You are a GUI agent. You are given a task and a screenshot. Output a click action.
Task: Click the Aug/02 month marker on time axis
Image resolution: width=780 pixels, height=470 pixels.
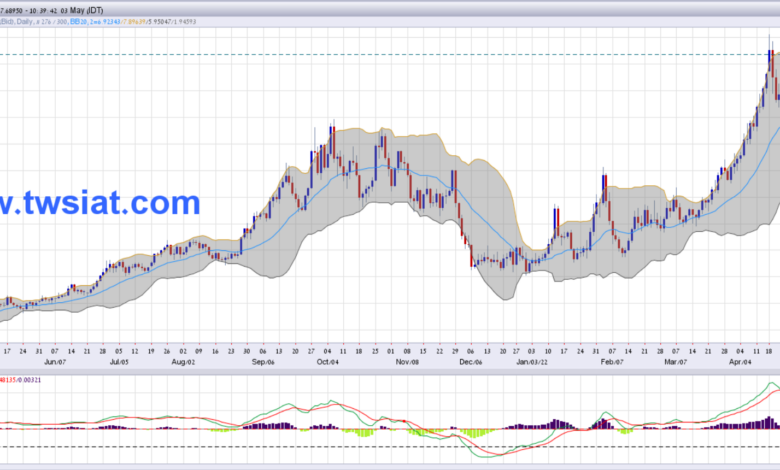coord(183,362)
